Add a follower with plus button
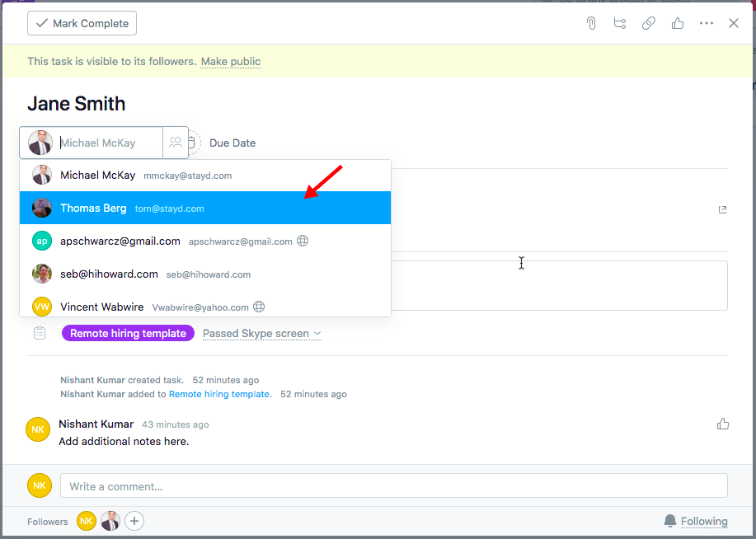The image size is (756, 539). pos(134,521)
